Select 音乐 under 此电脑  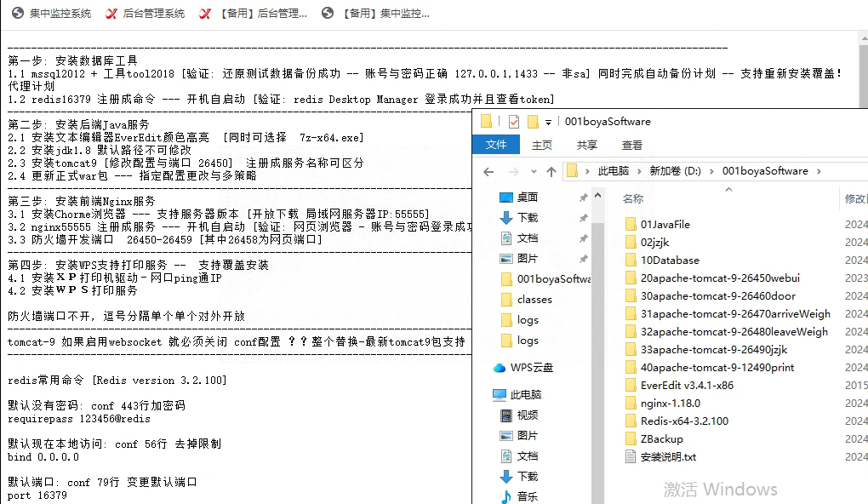[519, 497]
